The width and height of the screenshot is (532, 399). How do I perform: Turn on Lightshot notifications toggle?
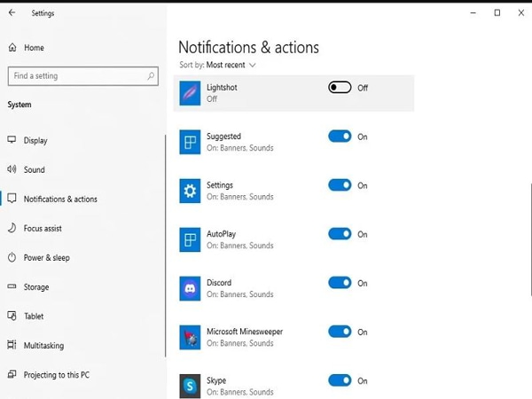340,88
